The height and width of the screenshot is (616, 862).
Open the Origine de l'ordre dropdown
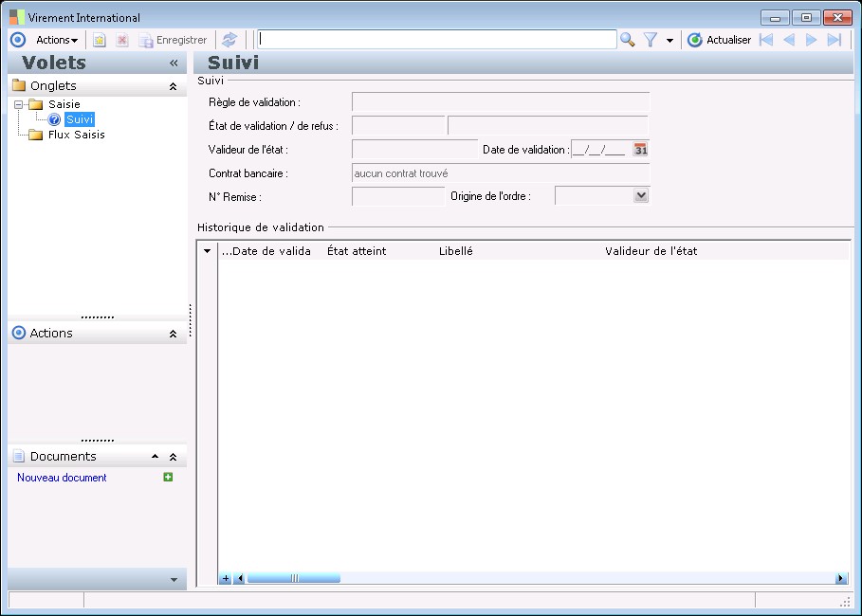(x=641, y=195)
